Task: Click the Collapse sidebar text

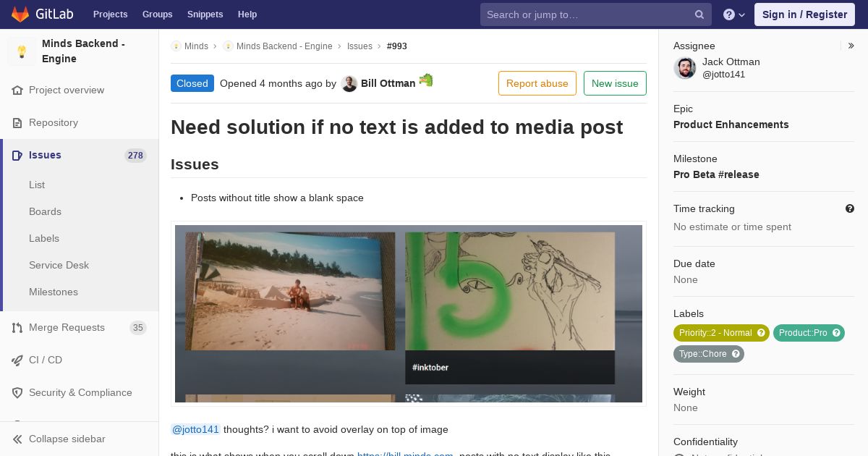Action: click(67, 439)
